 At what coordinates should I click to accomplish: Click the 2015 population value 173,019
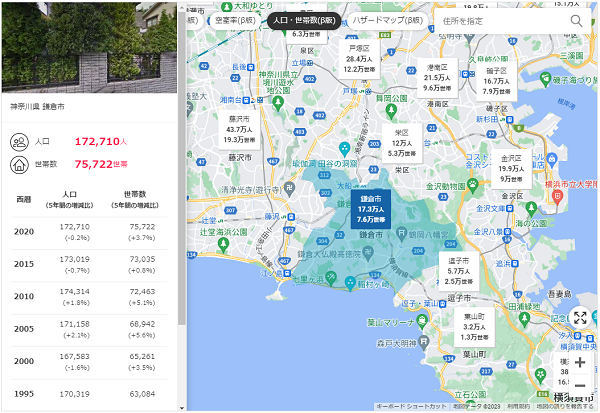(x=75, y=259)
